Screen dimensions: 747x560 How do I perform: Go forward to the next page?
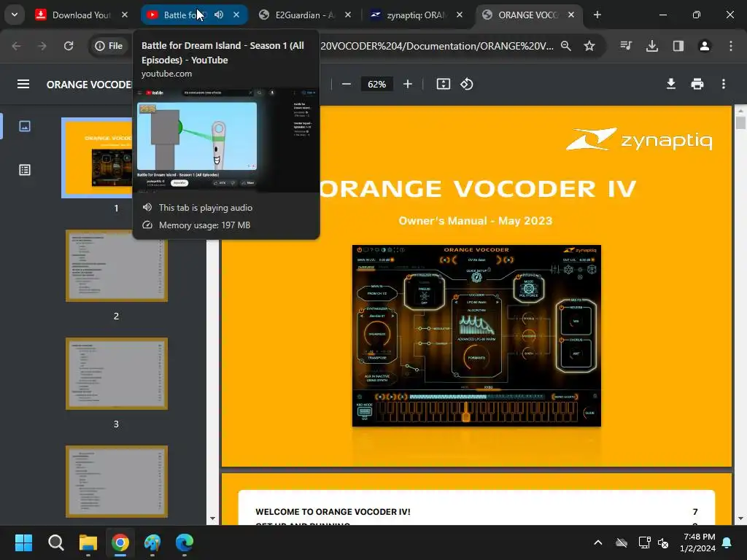click(x=42, y=46)
